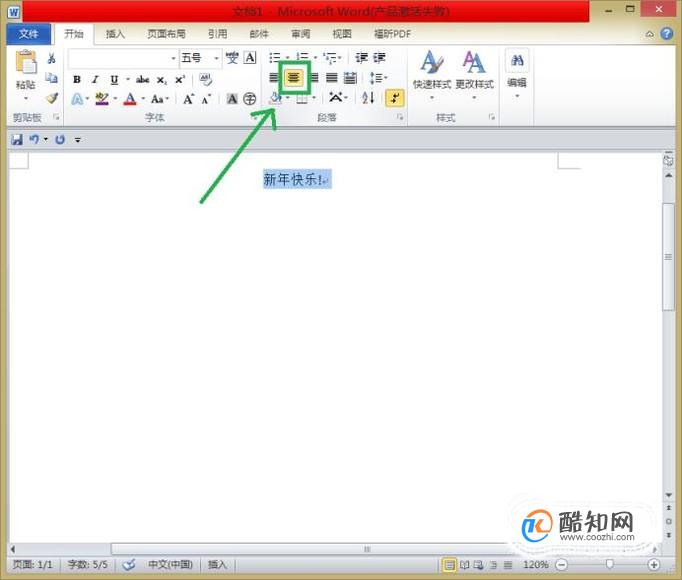Screen dimensions: 682x580
Task: Click the Undo arrow
Action: tap(34, 139)
